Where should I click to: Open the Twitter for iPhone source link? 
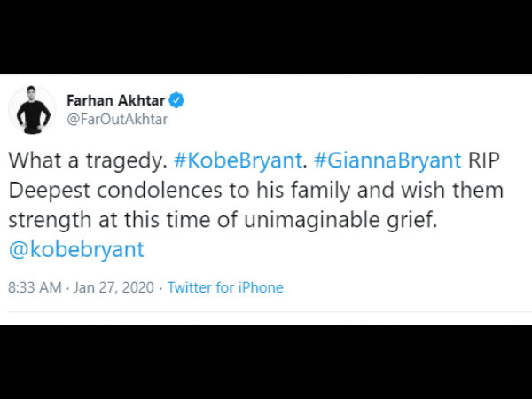225,287
